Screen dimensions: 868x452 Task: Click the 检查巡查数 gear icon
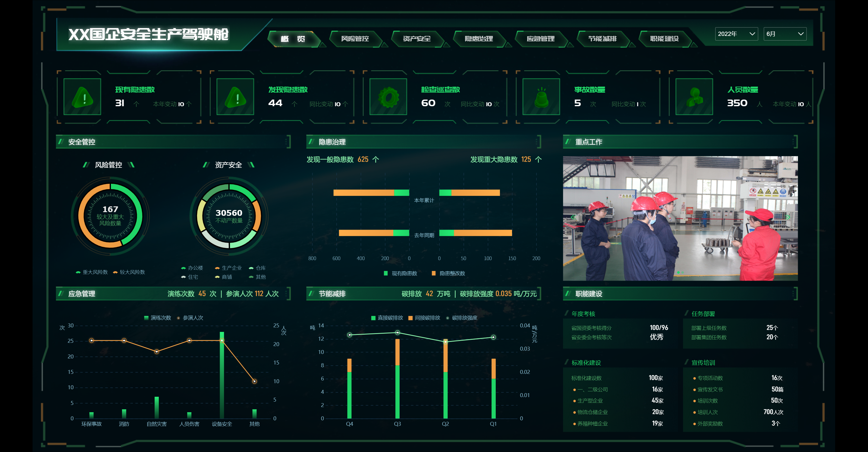pyautogui.click(x=388, y=97)
